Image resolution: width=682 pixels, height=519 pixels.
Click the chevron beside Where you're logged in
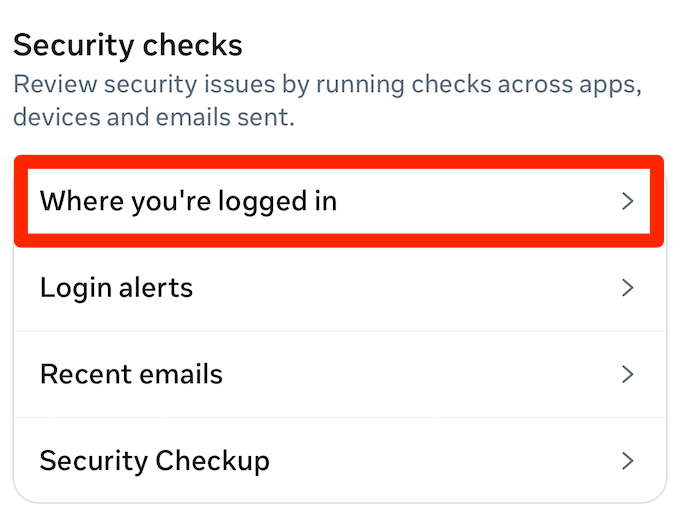point(628,201)
